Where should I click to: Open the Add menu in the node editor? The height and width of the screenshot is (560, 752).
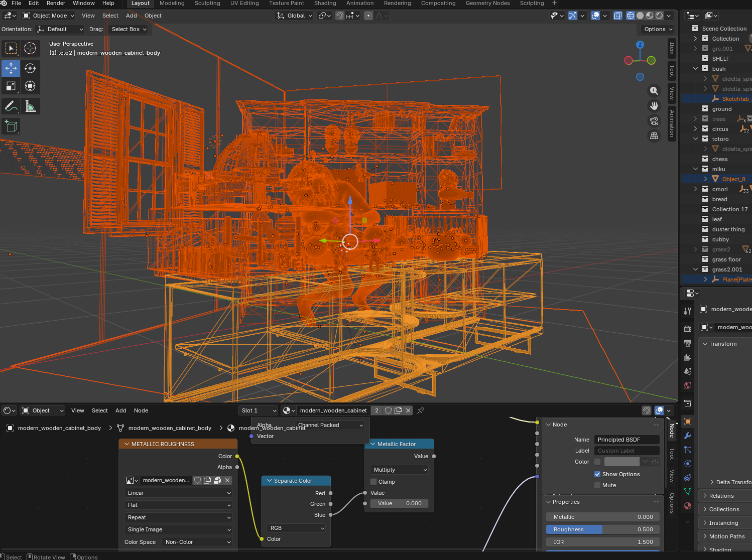pos(121,410)
